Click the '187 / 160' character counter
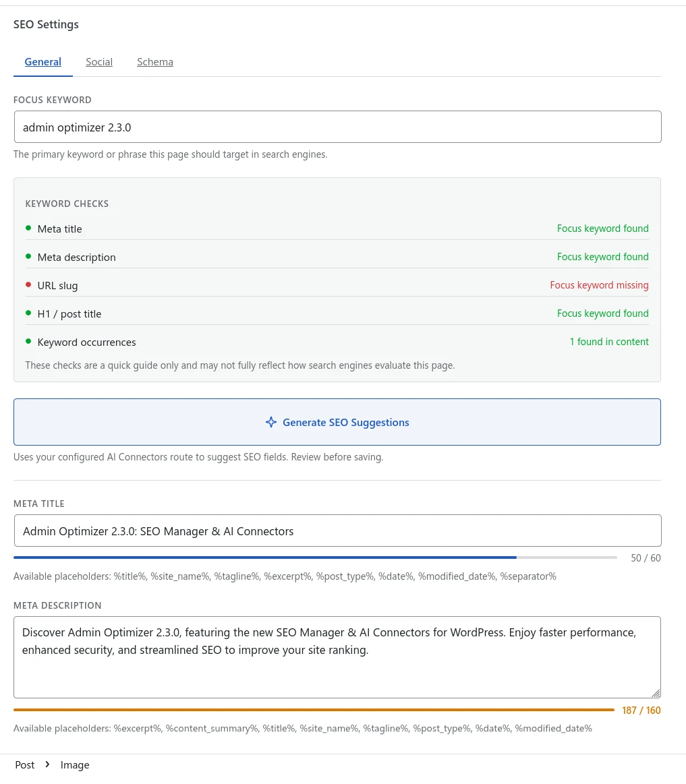This screenshot has height=784, width=686. click(x=641, y=711)
